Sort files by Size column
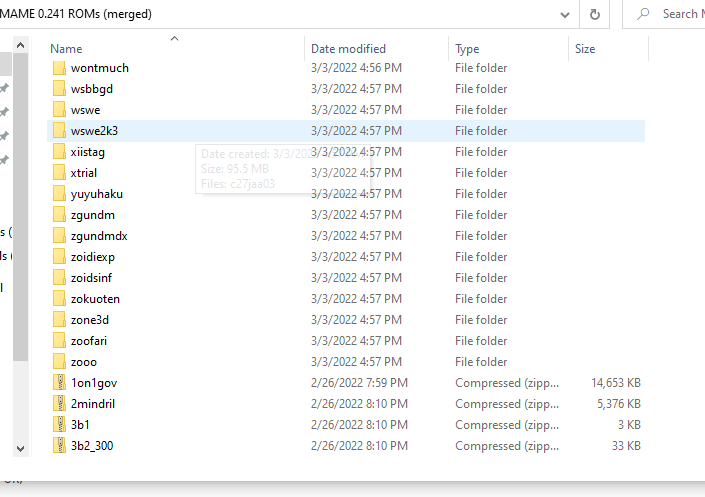Image resolution: width=705 pixels, height=497 pixels. (585, 49)
